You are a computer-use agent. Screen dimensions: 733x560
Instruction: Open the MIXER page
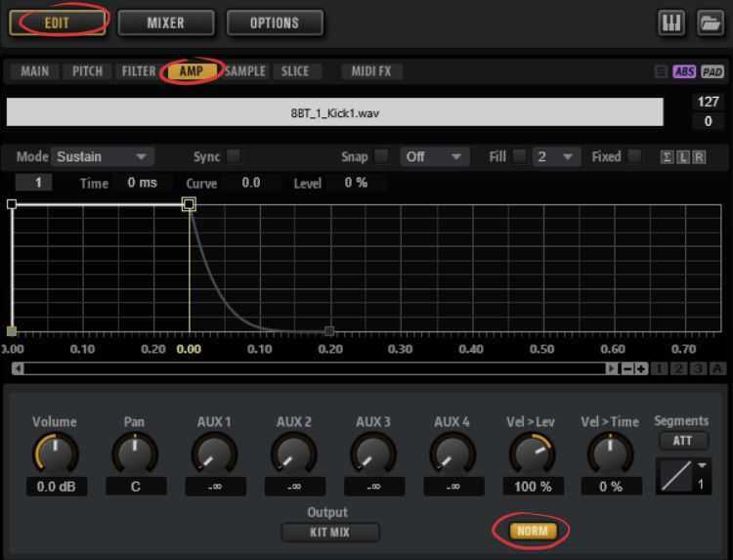(165, 22)
